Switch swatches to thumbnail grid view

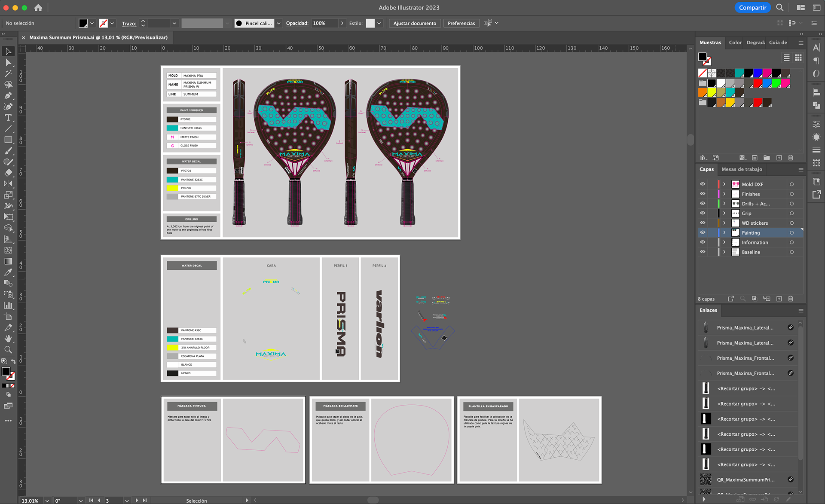coord(798,58)
